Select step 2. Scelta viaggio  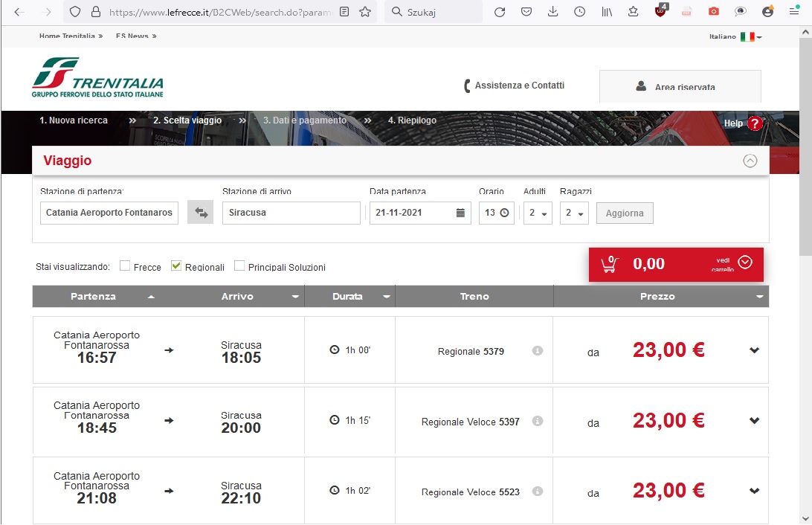pyautogui.click(x=187, y=120)
